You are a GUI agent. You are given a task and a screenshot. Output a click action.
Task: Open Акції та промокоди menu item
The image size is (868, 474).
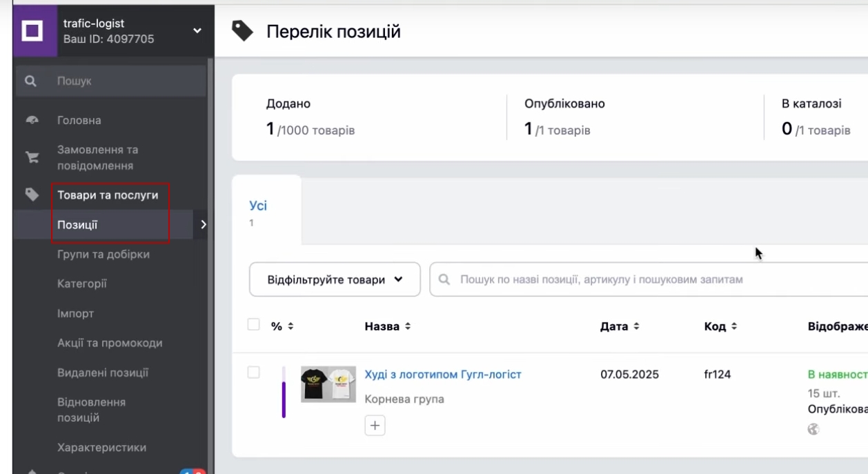coord(110,343)
